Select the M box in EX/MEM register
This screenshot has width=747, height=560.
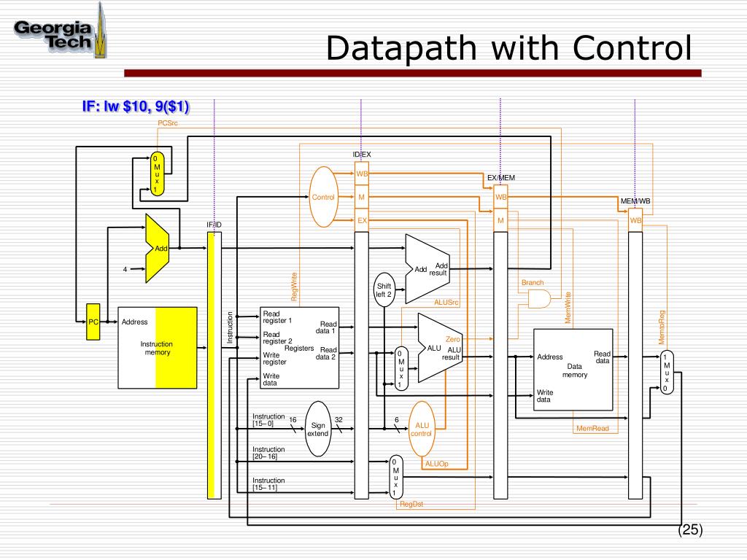500,220
